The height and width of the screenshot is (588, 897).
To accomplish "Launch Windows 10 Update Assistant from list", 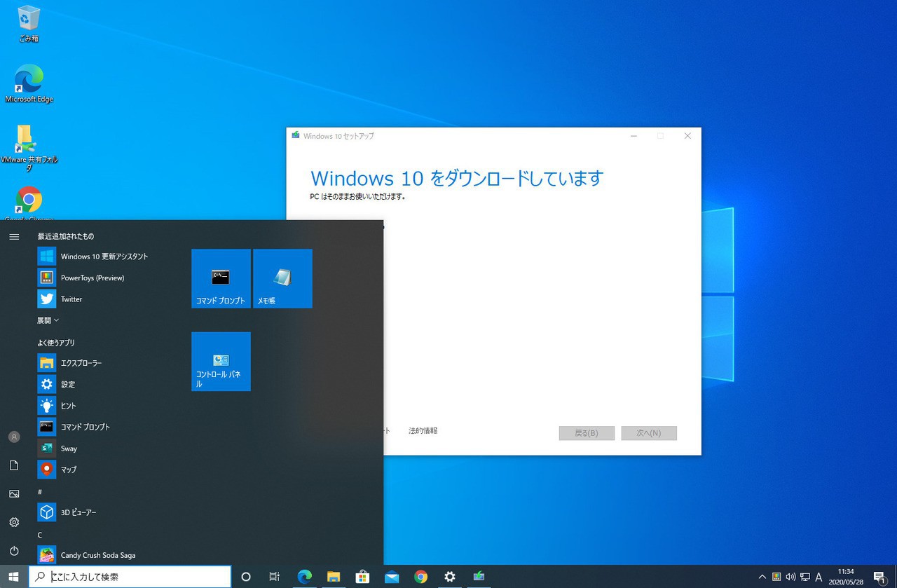I will click(x=104, y=257).
